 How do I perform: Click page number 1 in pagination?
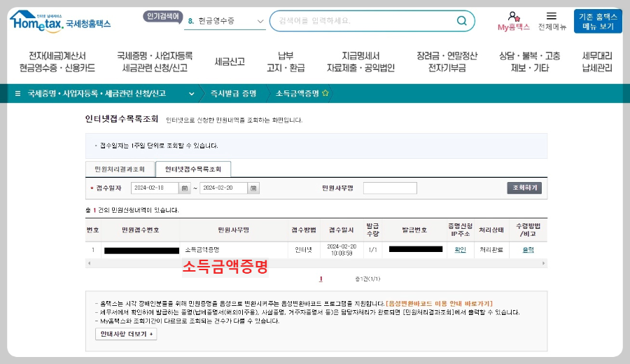click(x=321, y=279)
